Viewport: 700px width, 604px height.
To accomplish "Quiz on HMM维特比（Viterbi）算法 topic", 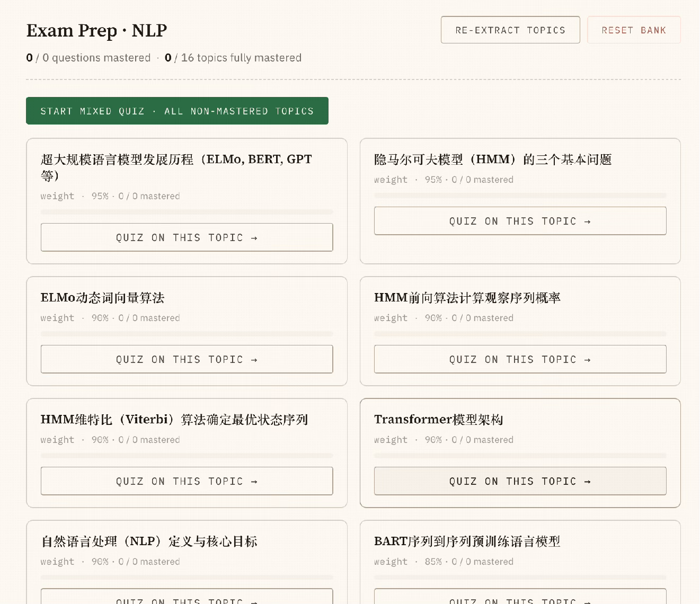I will (x=187, y=481).
